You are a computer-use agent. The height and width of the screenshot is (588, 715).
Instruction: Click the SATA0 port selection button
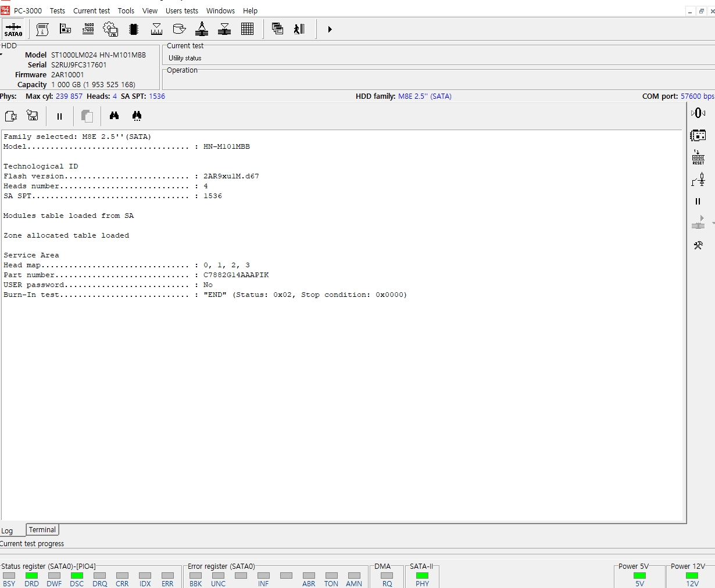coord(13,29)
